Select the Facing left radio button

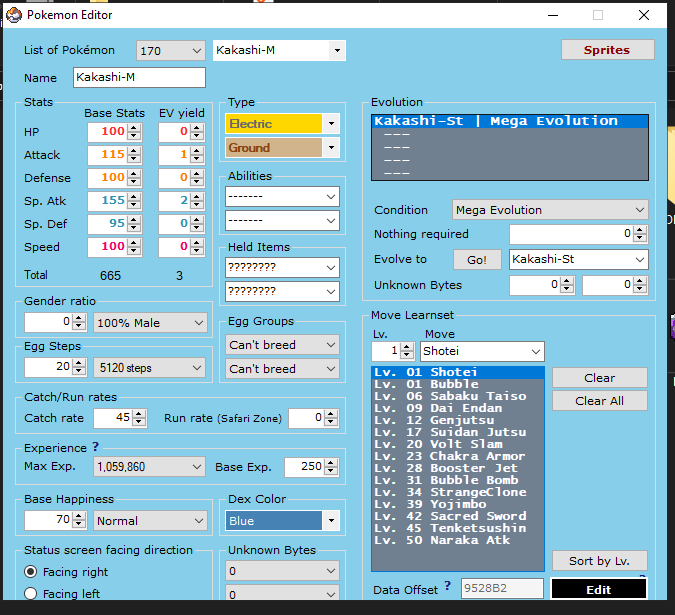click(x=31, y=594)
